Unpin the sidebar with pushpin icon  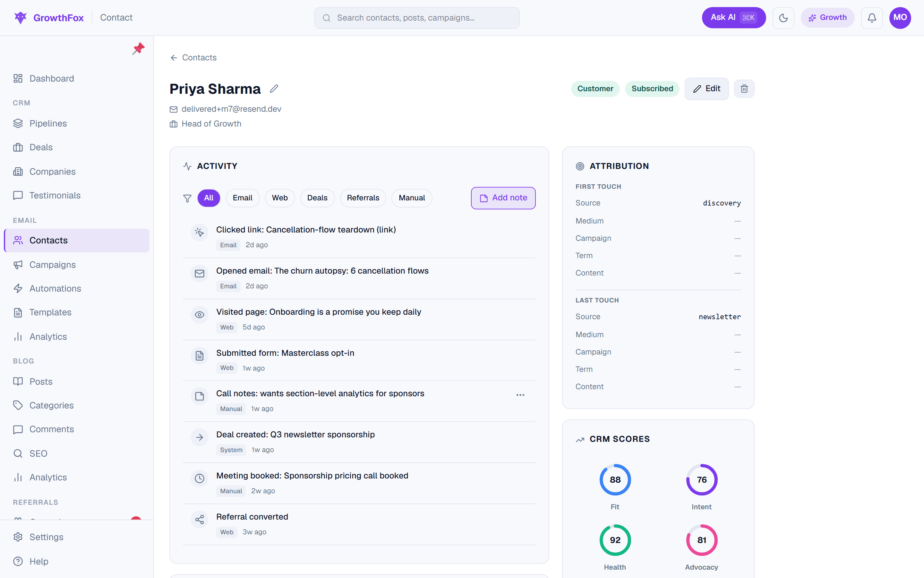click(x=138, y=48)
